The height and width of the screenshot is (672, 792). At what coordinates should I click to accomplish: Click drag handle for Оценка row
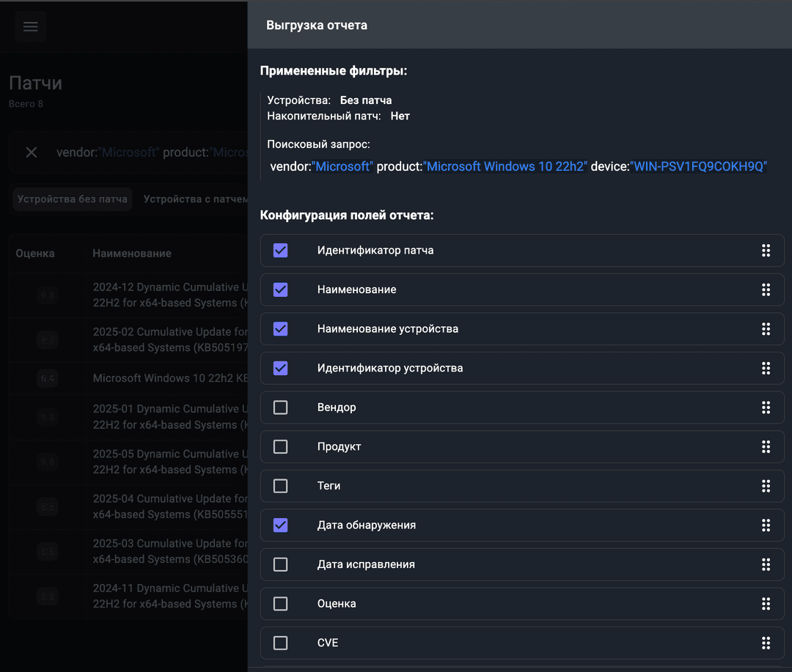[x=766, y=604]
